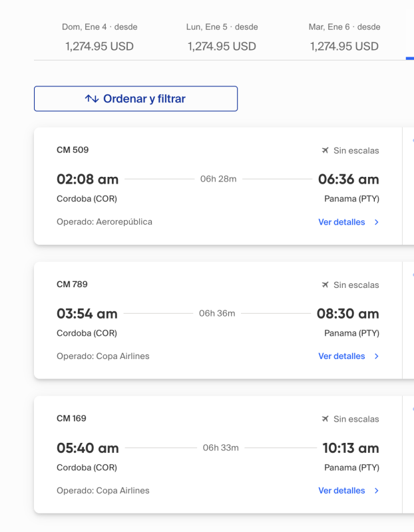The image size is (414, 532).
Task: Click airplane icon on flight CM 509
Action: (x=325, y=150)
